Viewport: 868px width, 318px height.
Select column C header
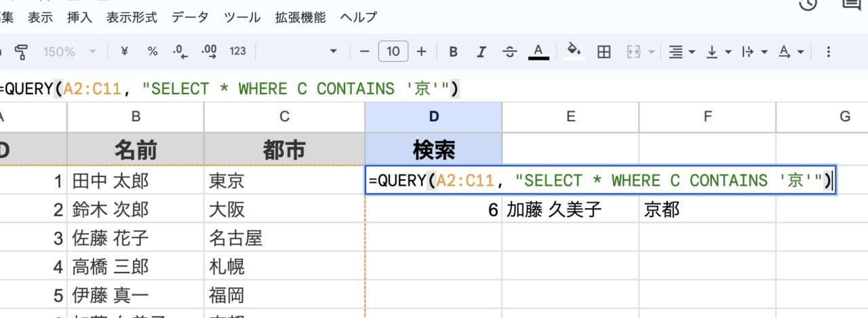tap(284, 117)
